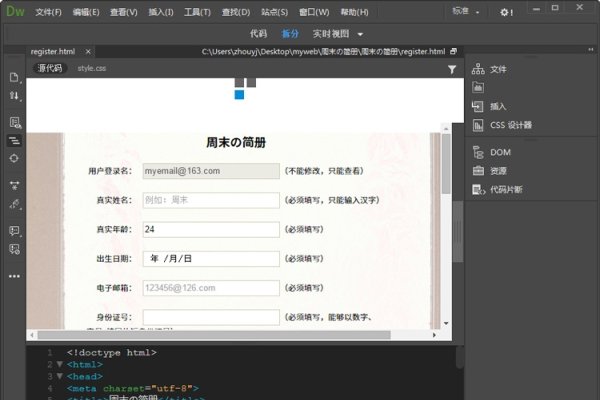Click the horizontal scroll-right arrow
This screenshot has width=600, height=400.
point(434,335)
